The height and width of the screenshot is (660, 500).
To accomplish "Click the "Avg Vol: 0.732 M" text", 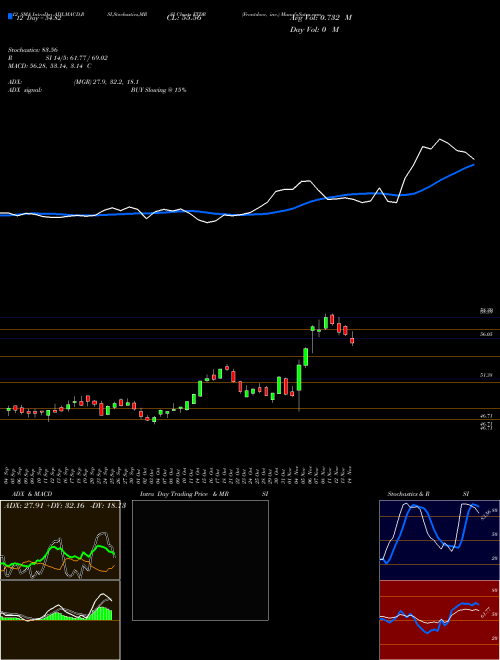I will click(x=321, y=18).
